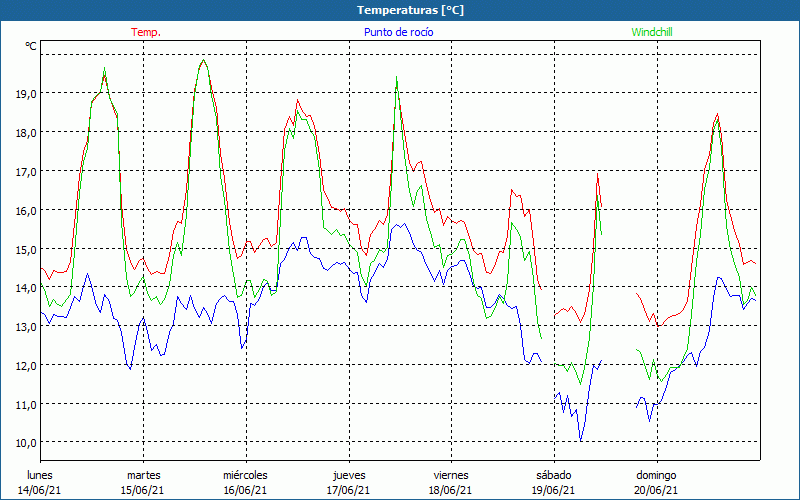This screenshot has width=800, height=500.
Task: Click the 12,0 y-axis value
Action: (26, 366)
